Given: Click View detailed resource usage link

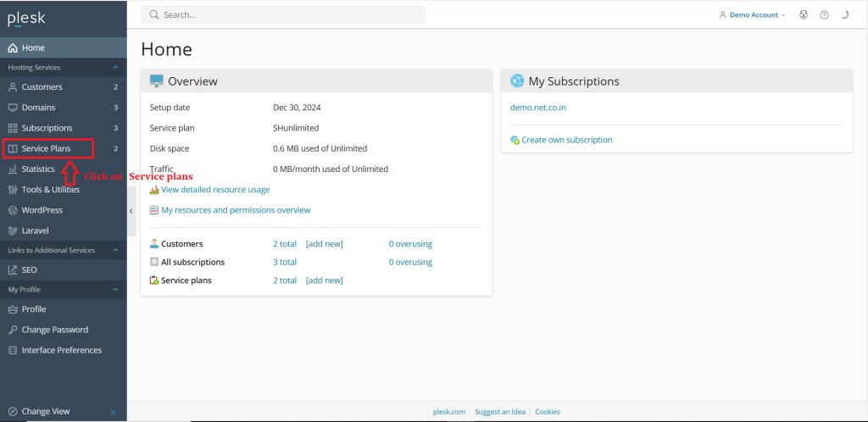Looking at the screenshot, I should click(x=215, y=190).
